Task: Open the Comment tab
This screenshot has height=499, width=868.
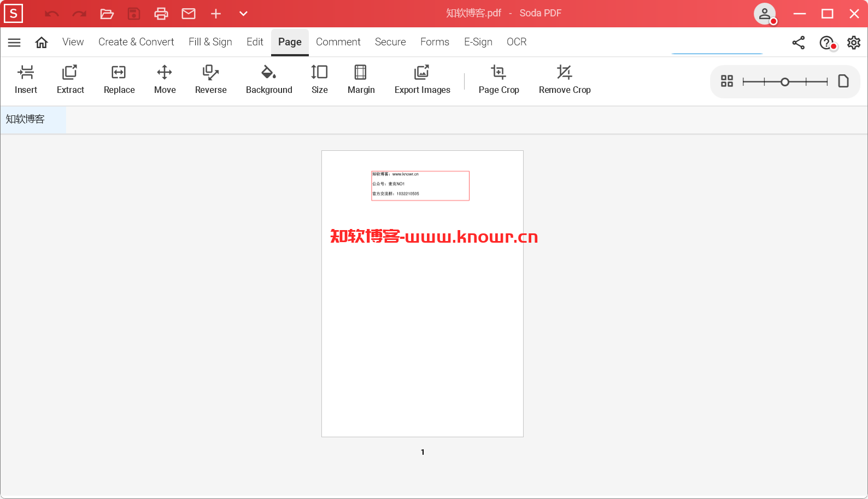Action: click(338, 42)
